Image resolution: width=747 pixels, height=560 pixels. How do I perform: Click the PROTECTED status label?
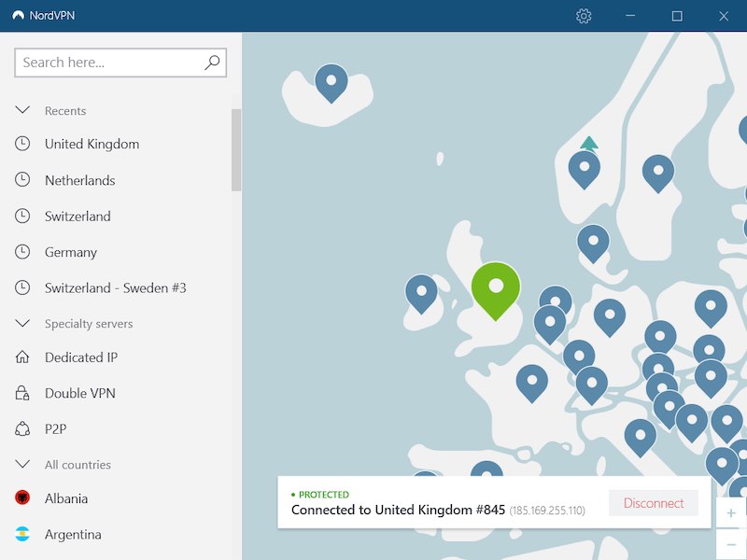click(323, 495)
